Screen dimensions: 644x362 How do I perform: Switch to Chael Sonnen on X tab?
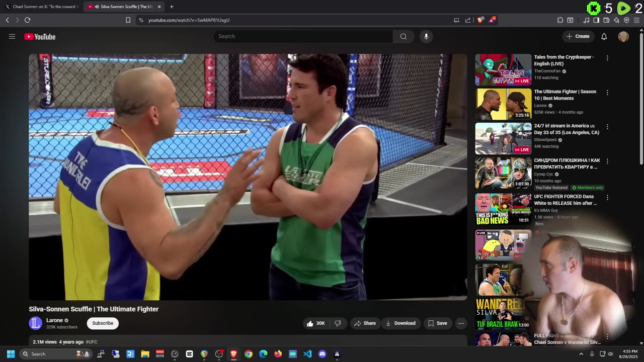[x=41, y=7]
